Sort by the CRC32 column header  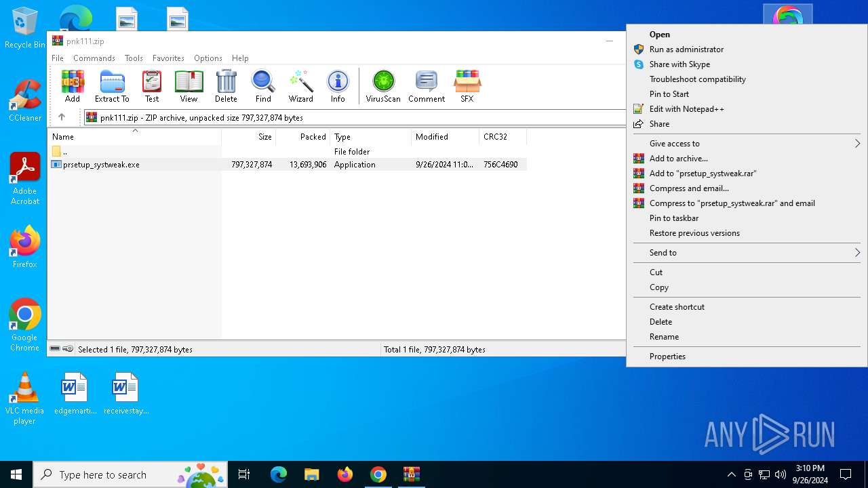502,136
